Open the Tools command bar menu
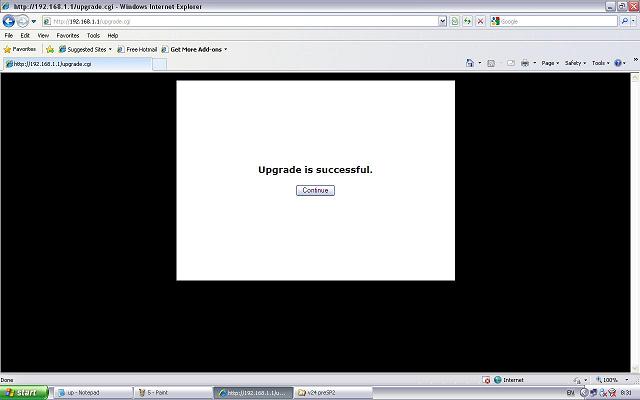Screen dimensions: 640x400 [600, 63]
